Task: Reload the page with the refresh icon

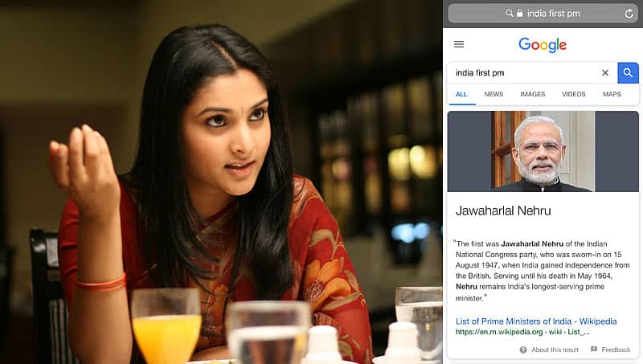Action: pos(629,14)
